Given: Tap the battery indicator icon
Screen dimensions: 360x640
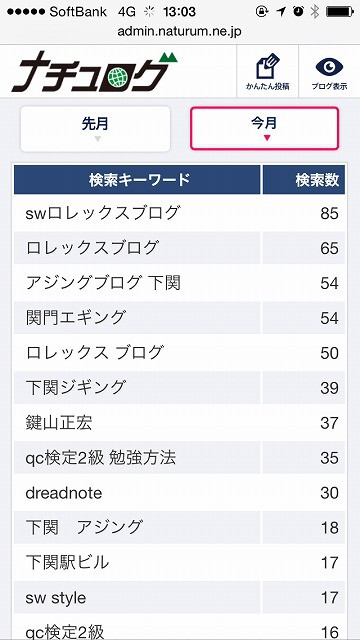Looking at the screenshot, I should pos(340,12).
